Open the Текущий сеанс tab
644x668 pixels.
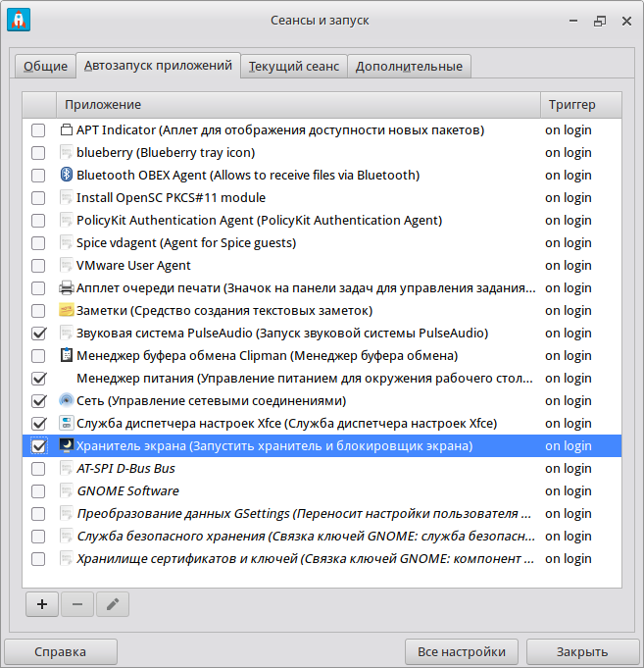point(294,67)
